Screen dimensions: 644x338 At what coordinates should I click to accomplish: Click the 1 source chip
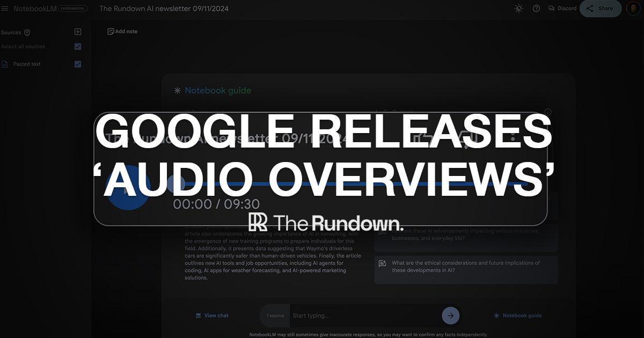[x=274, y=315]
